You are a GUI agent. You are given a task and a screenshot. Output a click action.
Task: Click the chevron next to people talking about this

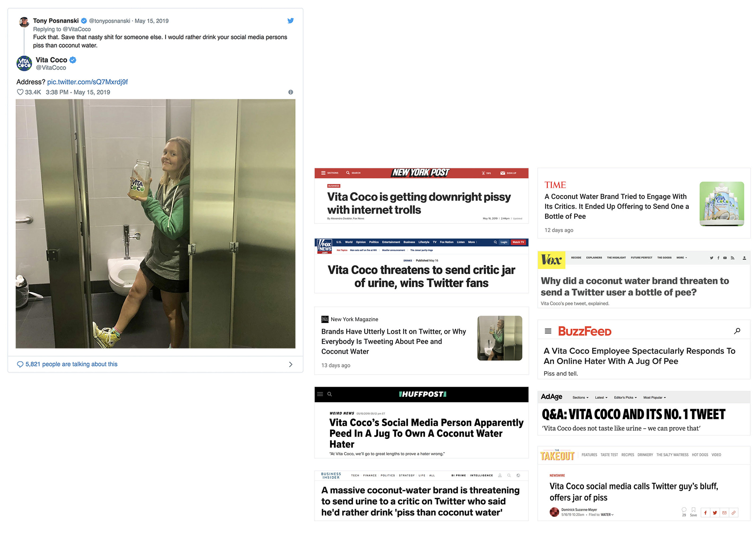[290, 364]
